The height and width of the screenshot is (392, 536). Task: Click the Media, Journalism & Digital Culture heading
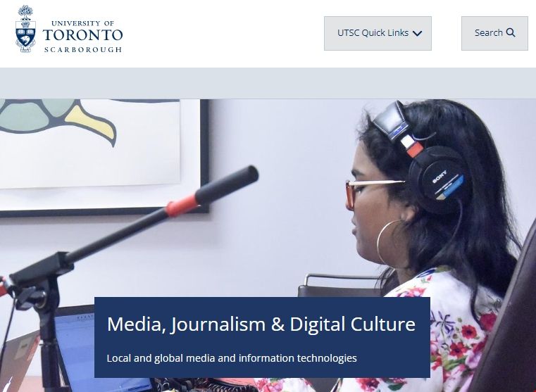[261, 324]
